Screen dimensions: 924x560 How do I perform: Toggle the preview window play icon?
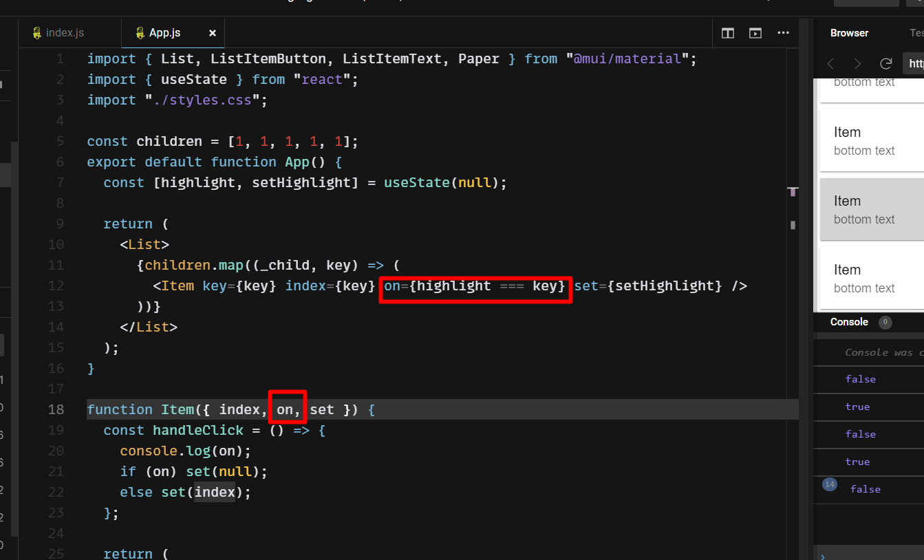tap(755, 33)
